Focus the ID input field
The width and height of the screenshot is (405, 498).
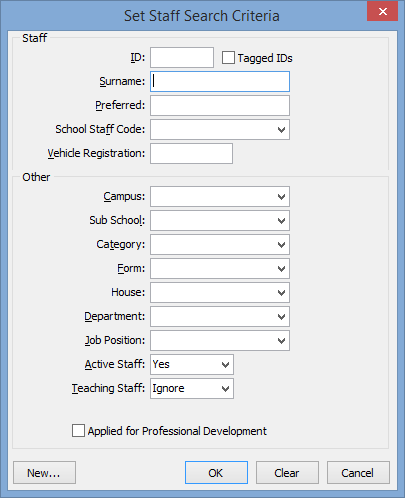pos(182,57)
